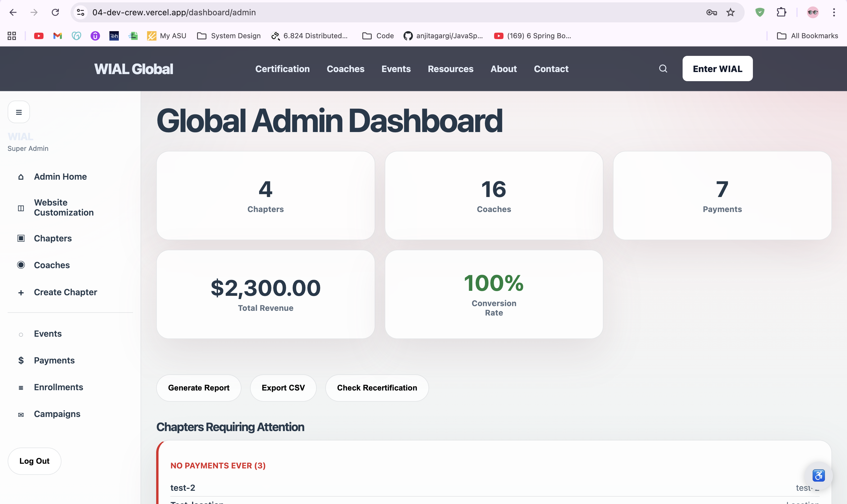Bookmark page with the star icon
Image resolution: width=847 pixels, height=504 pixels.
tap(731, 13)
